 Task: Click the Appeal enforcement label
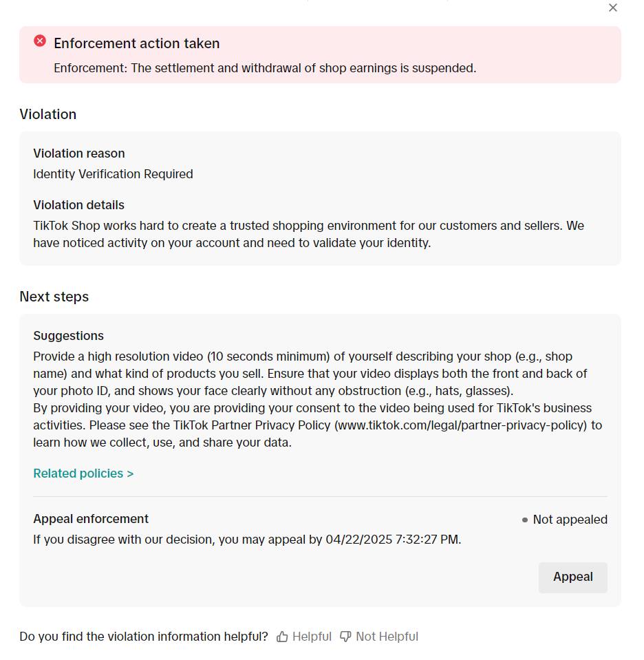point(91,519)
